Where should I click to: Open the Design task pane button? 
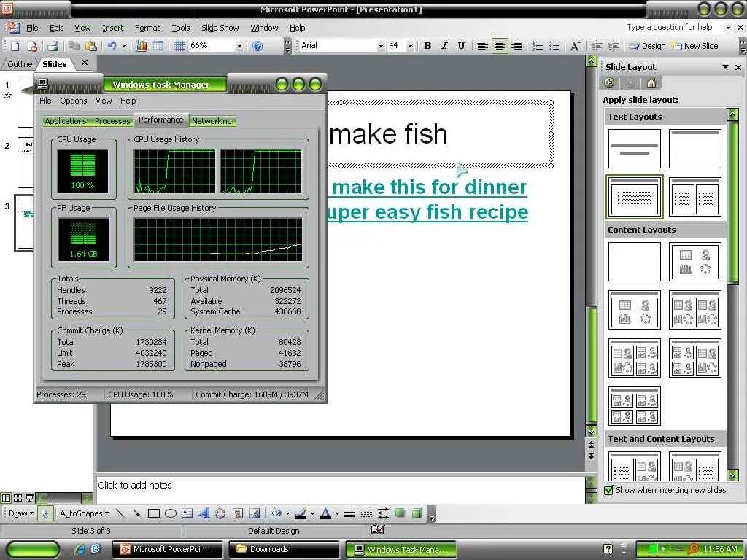[x=648, y=46]
